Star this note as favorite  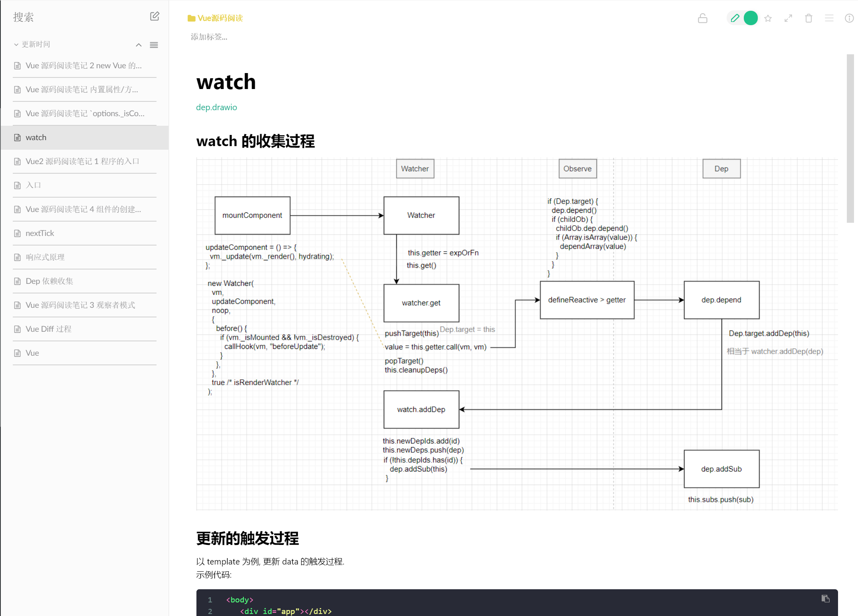[768, 18]
